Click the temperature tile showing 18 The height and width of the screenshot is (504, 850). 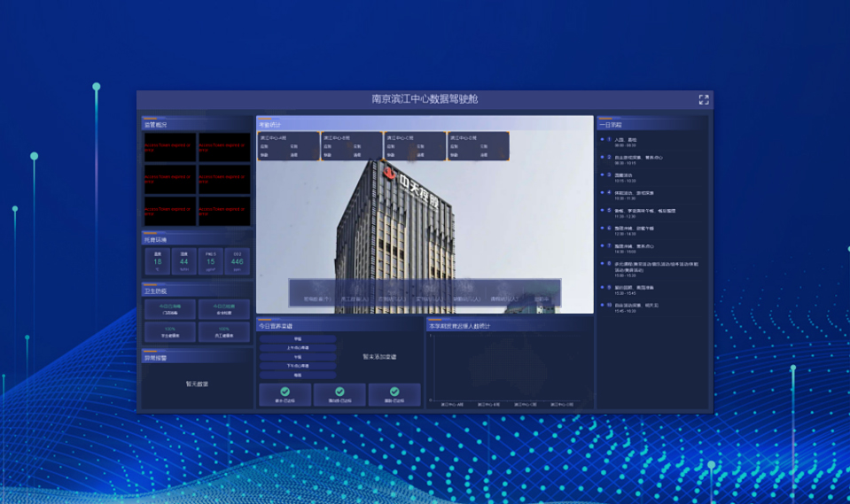[x=157, y=261]
